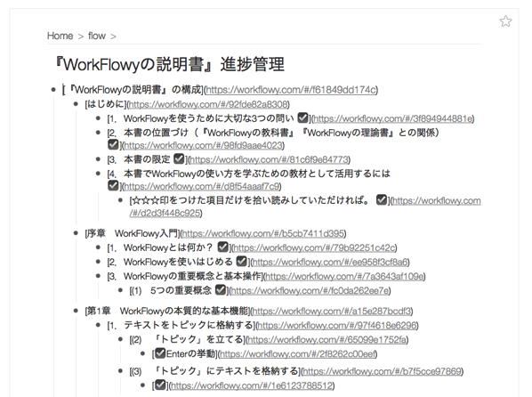Toggle checkmark after WorkFlowyを使いはじめる
The image size is (532, 397).
(x=241, y=261)
